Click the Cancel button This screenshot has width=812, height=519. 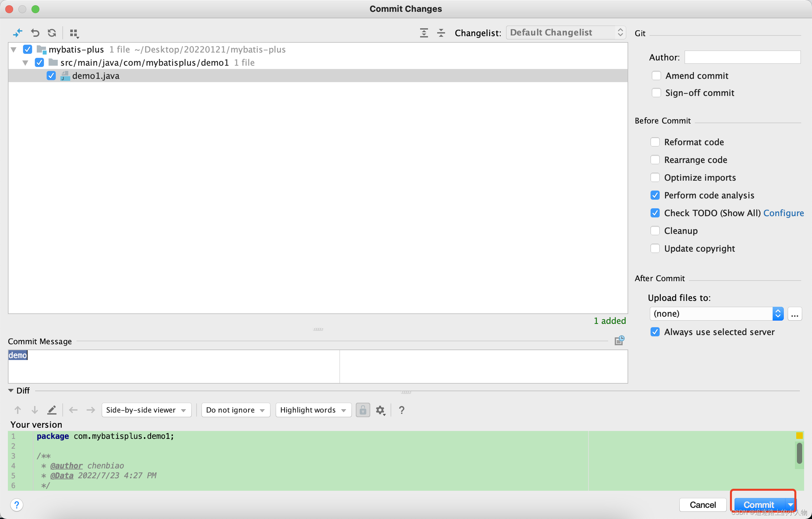coord(702,505)
